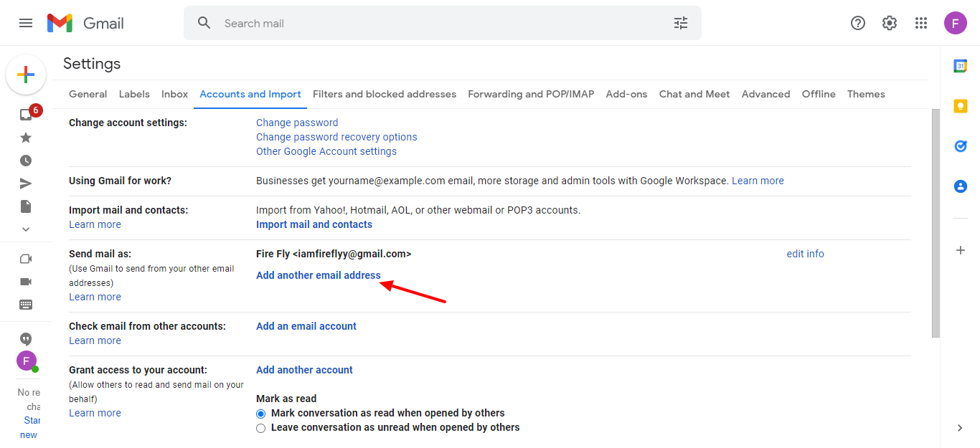
Task: Open Snoozed clock icon in sidebar
Action: 26,161
